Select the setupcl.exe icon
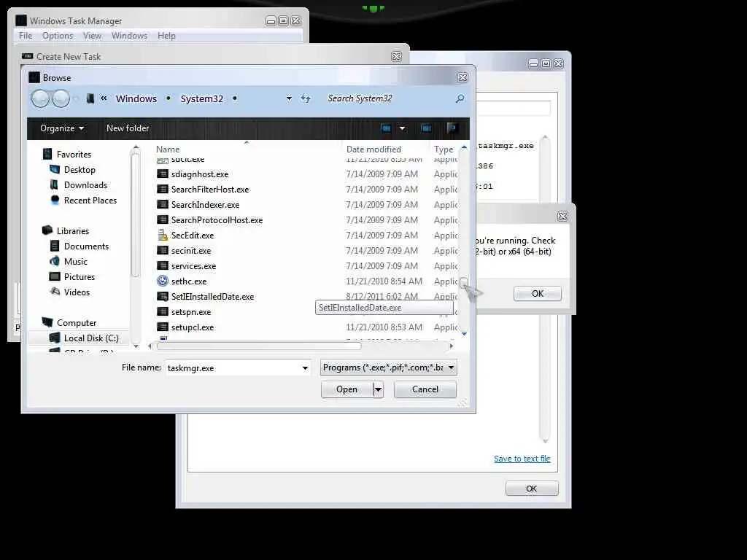 [x=163, y=327]
